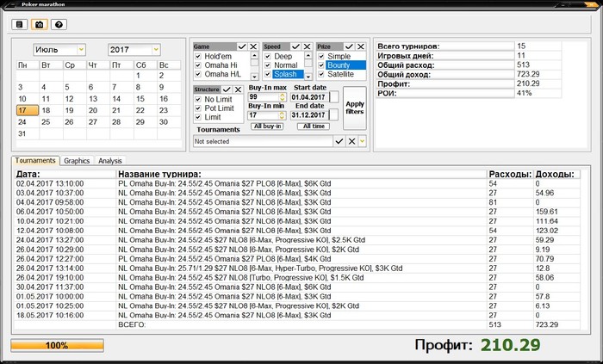The image size is (603, 364).
Task: Toggle Simple prize checkbox
Action: coord(321,57)
